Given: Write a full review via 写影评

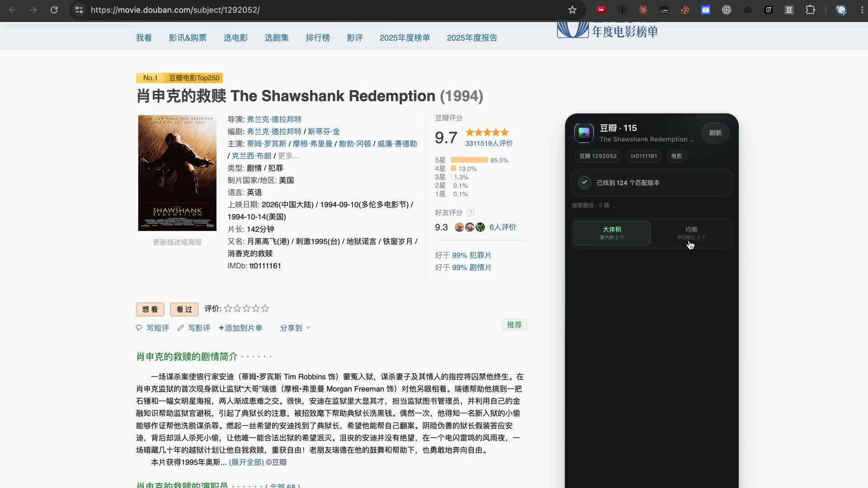Looking at the screenshot, I should coord(199,328).
